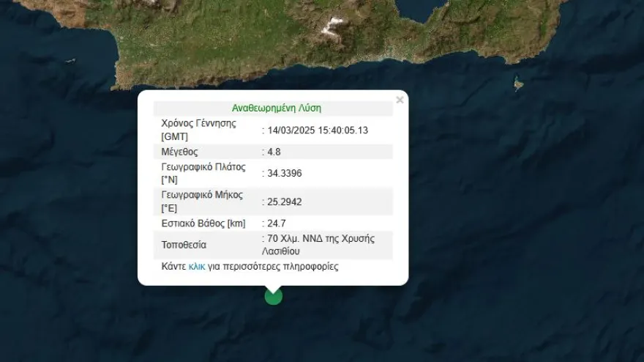Click the 'Εστιακό Βάθος [km]' label

pyautogui.click(x=203, y=223)
